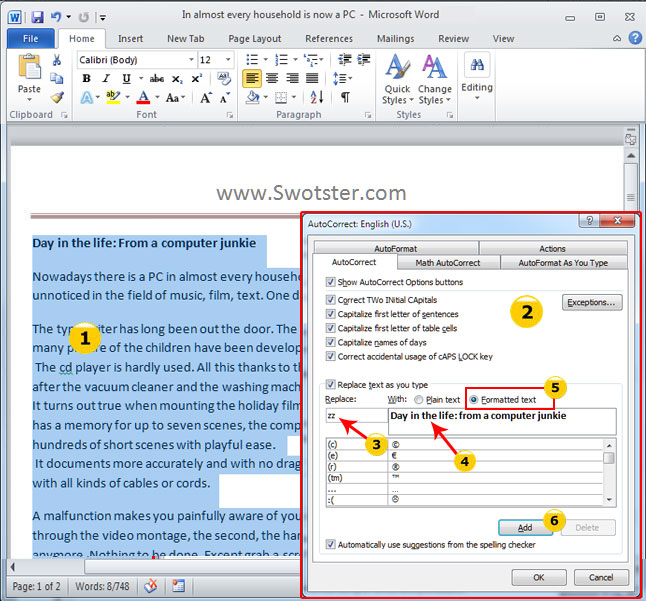Open the font size dropdown
Image resolution: width=646 pixels, height=601 pixels.
tap(228, 60)
